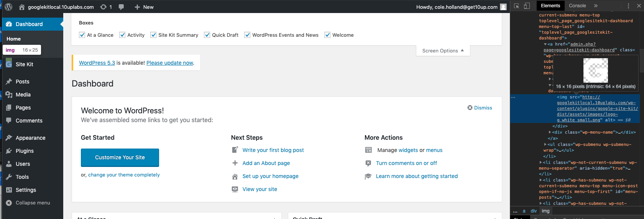Click Turn comments on or off
The image size is (644, 219).
406,163
